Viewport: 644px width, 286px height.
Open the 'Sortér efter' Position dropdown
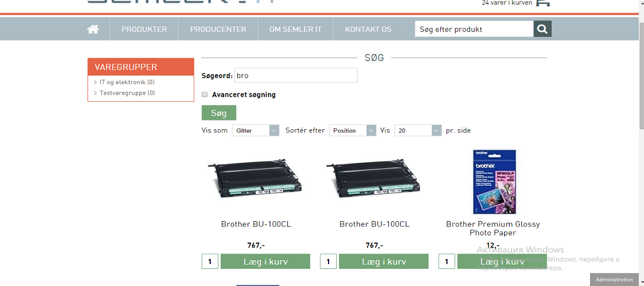[x=352, y=130]
